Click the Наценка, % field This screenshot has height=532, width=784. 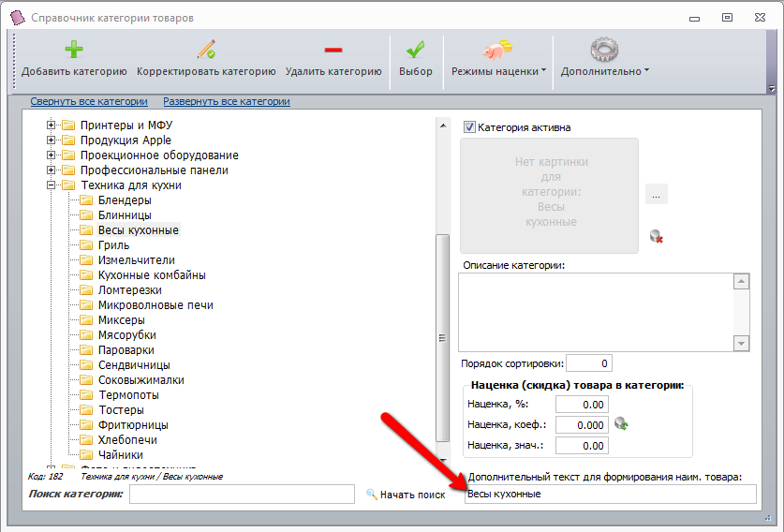[x=582, y=405]
